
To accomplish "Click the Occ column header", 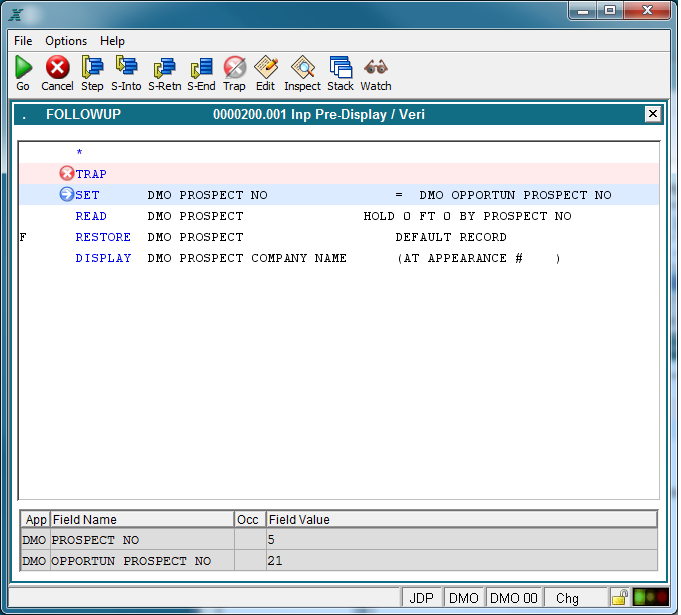I will click(x=250, y=519).
